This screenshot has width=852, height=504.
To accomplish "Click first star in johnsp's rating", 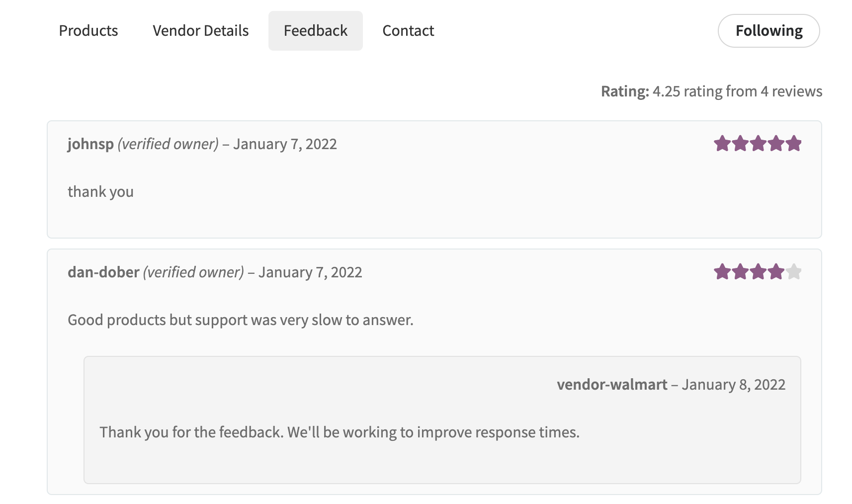I will tap(722, 144).
